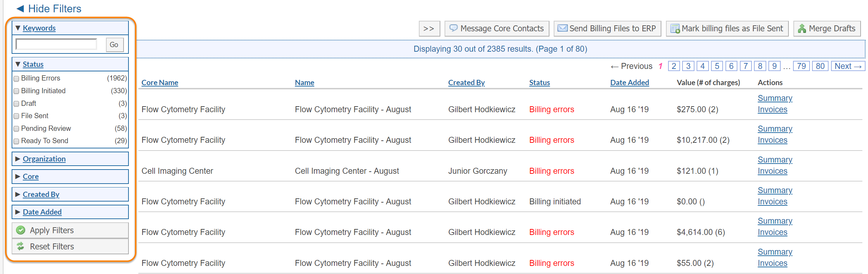Open the Summary link for the $275.00 billing event
The height and width of the screenshot is (274, 868).
[775, 98]
